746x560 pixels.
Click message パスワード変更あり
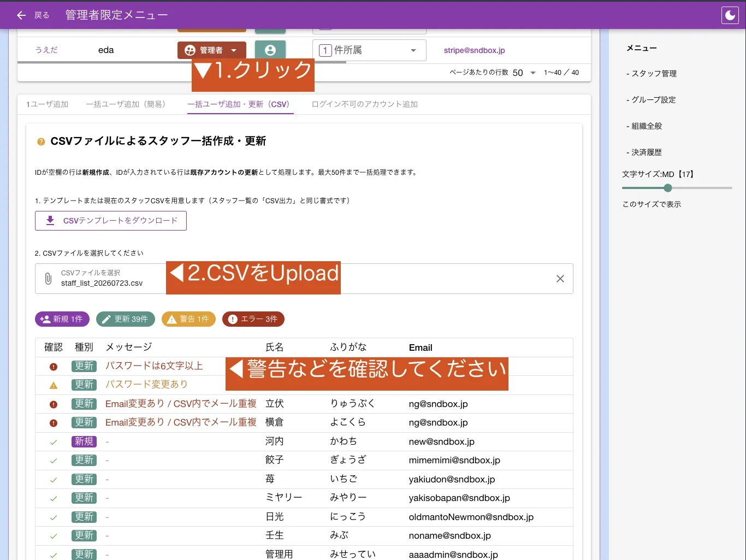(146, 385)
